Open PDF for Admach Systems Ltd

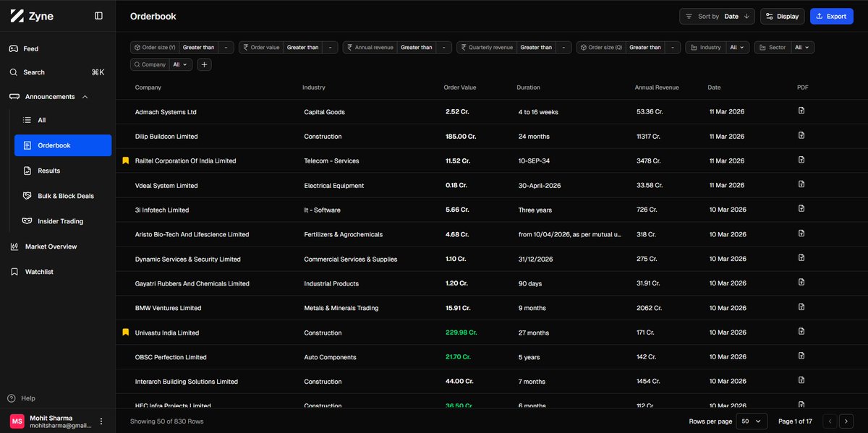pos(801,111)
